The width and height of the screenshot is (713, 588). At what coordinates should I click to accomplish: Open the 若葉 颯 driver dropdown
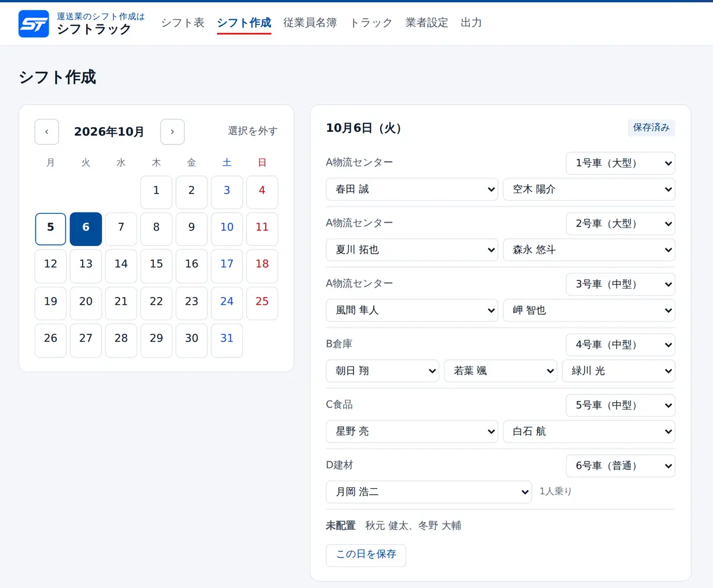[501, 371]
